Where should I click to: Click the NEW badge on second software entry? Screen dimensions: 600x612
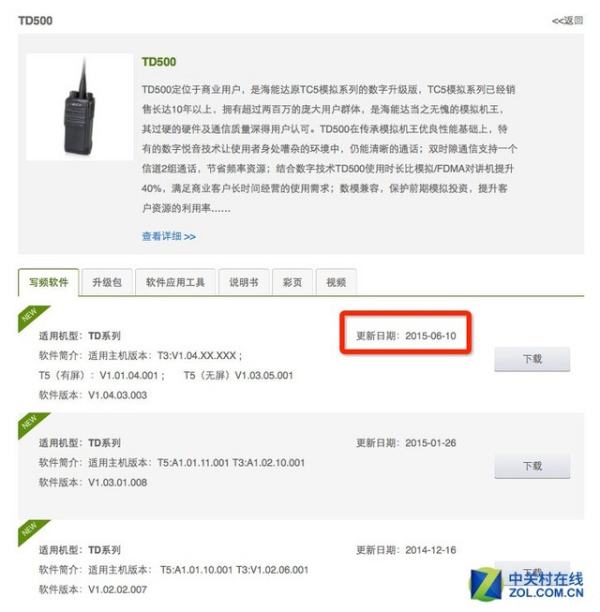(x=32, y=424)
